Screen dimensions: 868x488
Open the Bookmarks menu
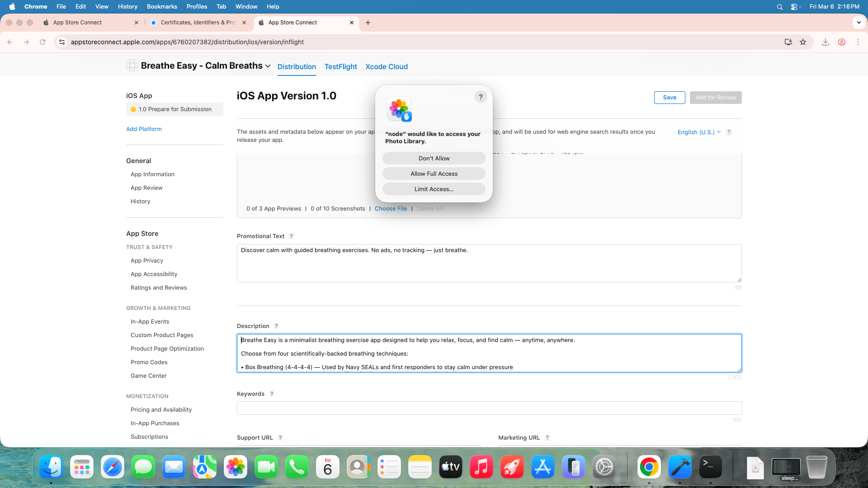click(162, 6)
